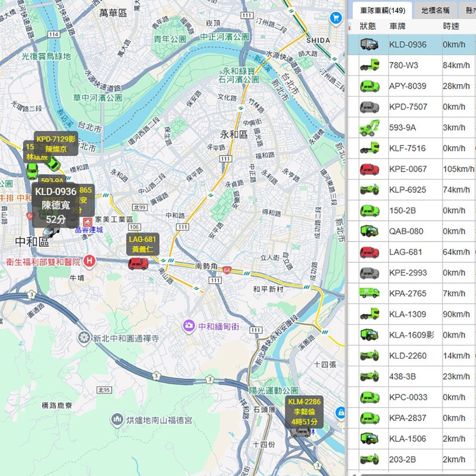Open the KPD-7129影 陳燦京 map label
476x476 pixels.
[x=56, y=144]
